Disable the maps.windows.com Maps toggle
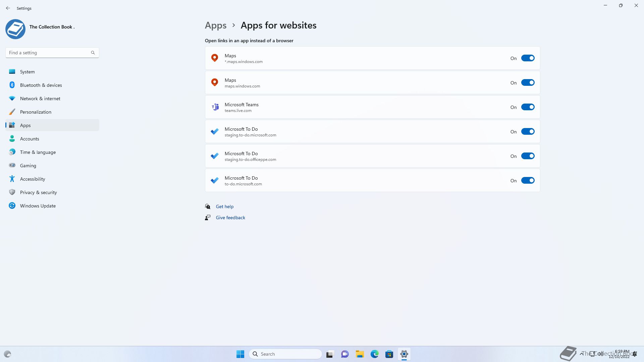The image size is (644, 362). [x=528, y=82]
